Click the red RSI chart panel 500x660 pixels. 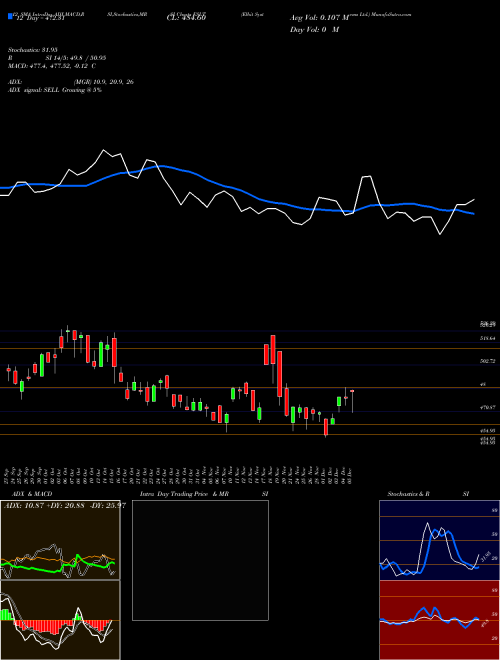(439, 620)
